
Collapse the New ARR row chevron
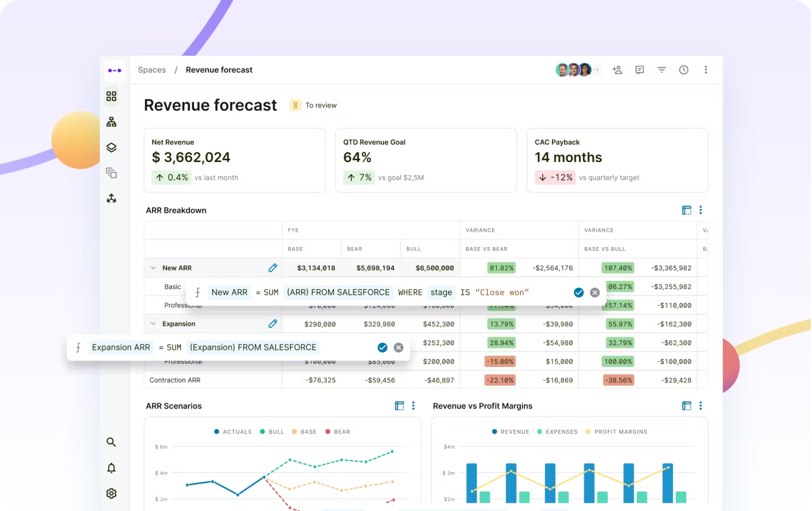click(x=154, y=268)
